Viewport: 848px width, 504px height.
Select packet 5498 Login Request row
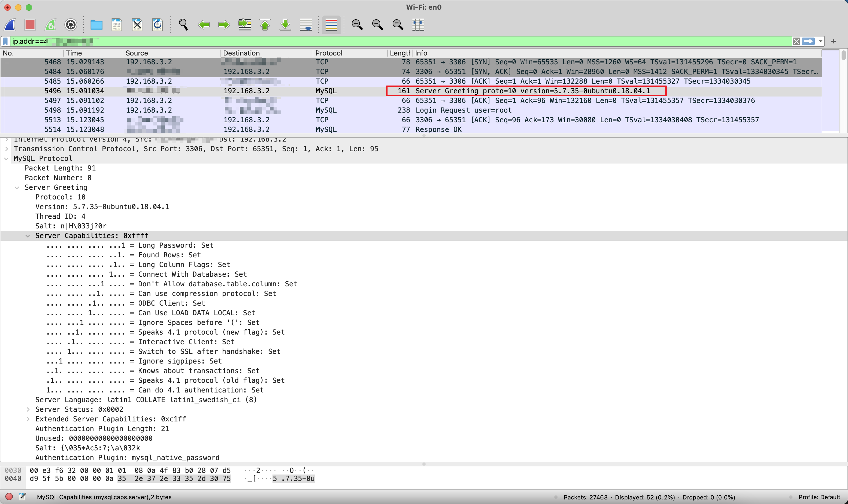[411, 110]
